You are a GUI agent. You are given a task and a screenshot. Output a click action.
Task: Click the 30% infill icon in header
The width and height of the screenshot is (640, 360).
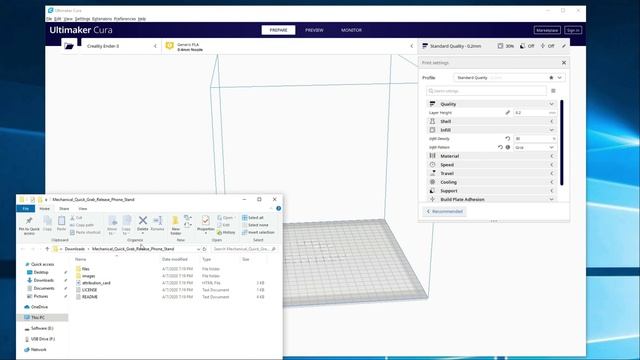coord(500,46)
